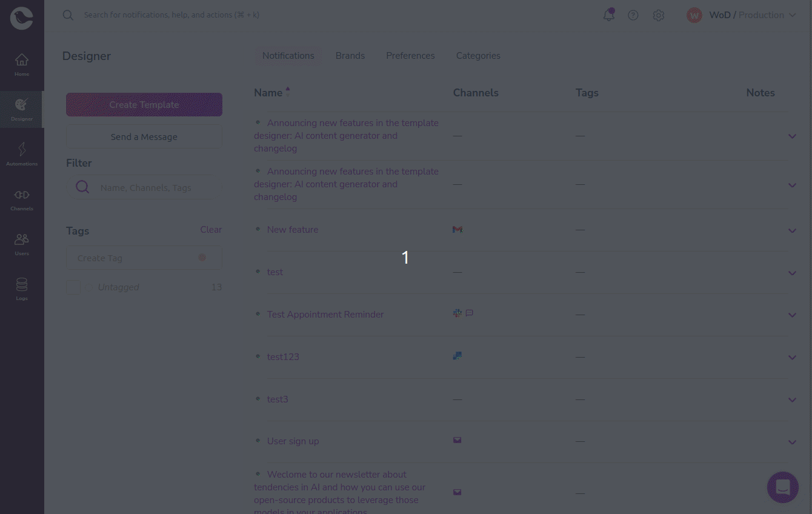
Task: Open the Channels page from the sidebar
Action: 22,199
